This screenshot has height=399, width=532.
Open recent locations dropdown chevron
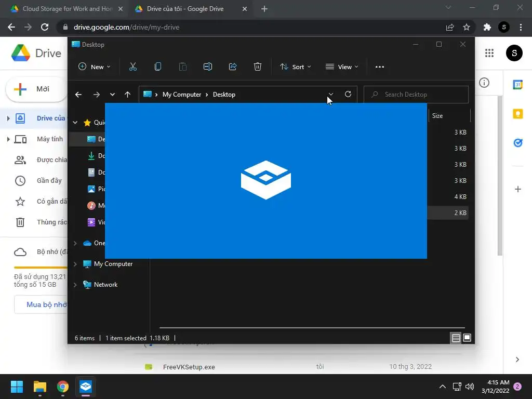click(x=112, y=95)
